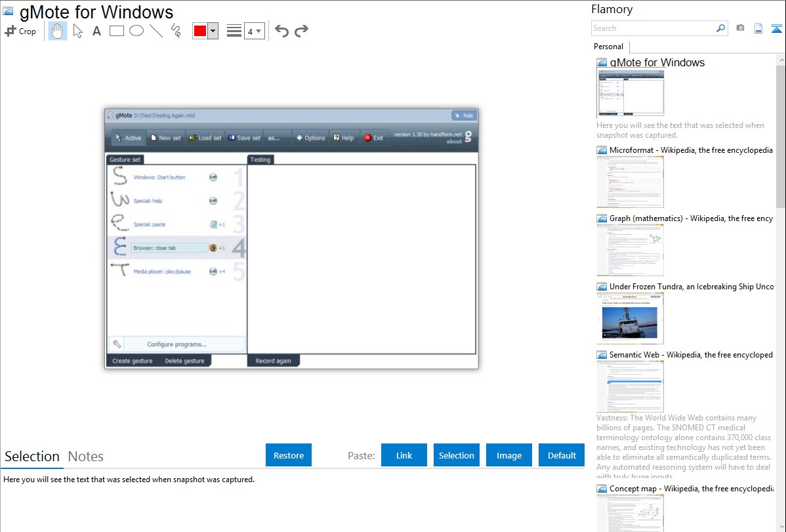The image size is (786, 532).
Task: Undo the last edit
Action: (281, 31)
